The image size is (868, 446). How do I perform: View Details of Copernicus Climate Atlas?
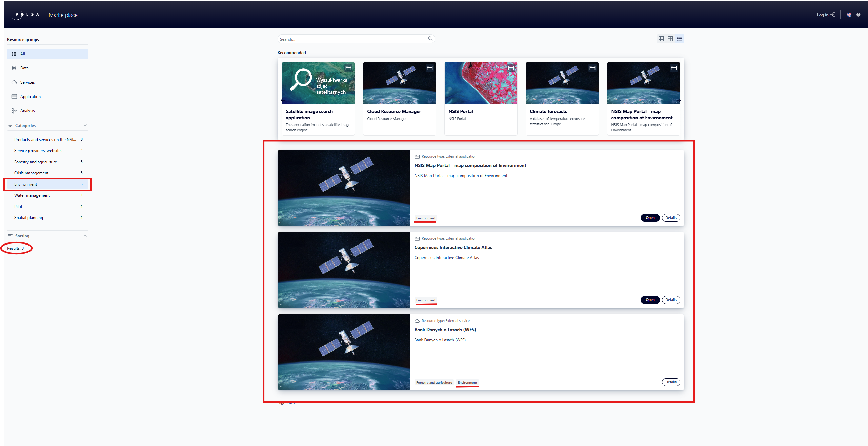click(x=671, y=300)
